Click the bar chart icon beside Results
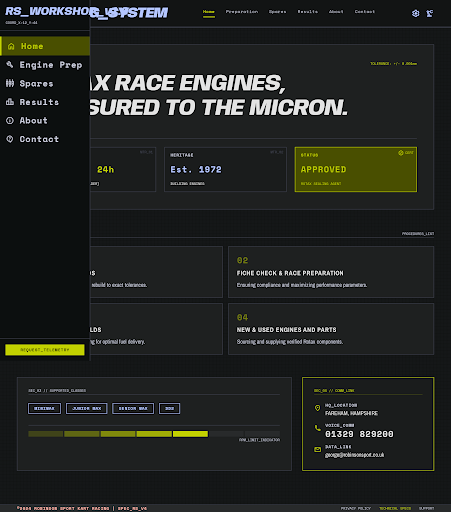The image size is (451, 512). pos(10,102)
